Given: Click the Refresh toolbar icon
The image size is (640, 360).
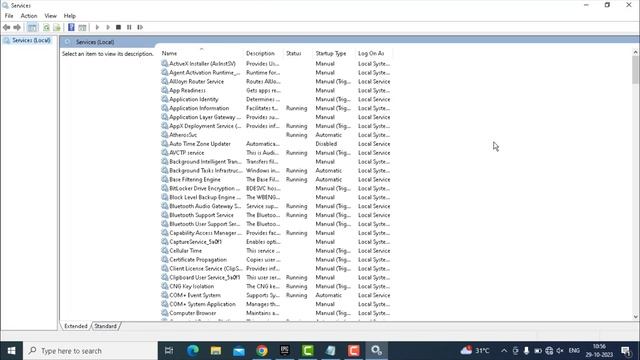Looking at the screenshot, I should 46,27.
